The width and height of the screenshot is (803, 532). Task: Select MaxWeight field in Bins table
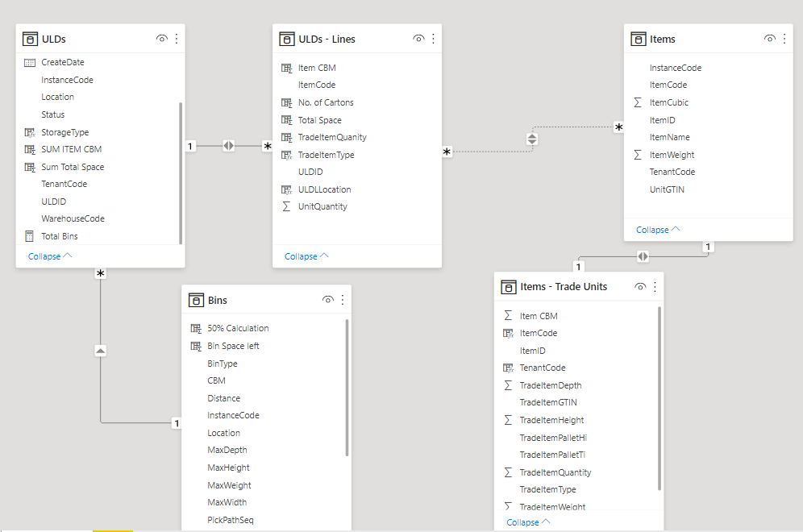(x=229, y=485)
